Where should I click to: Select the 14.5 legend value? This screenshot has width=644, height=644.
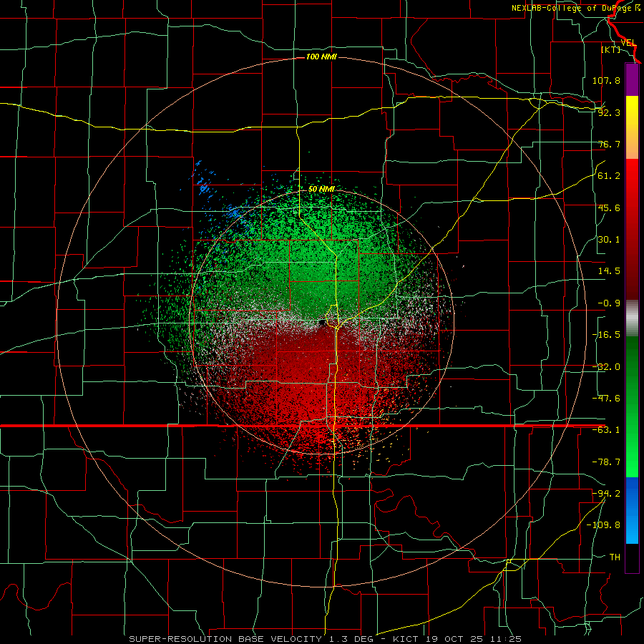[609, 271]
